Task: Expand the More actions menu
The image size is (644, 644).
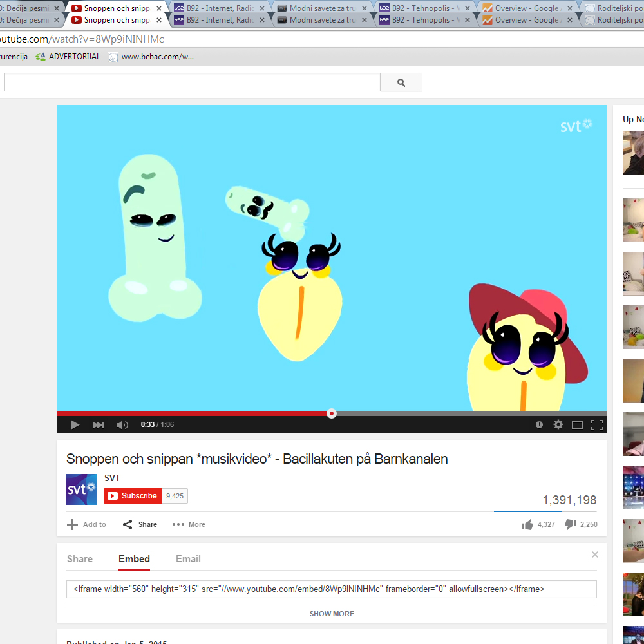Action: click(x=189, y=524)
